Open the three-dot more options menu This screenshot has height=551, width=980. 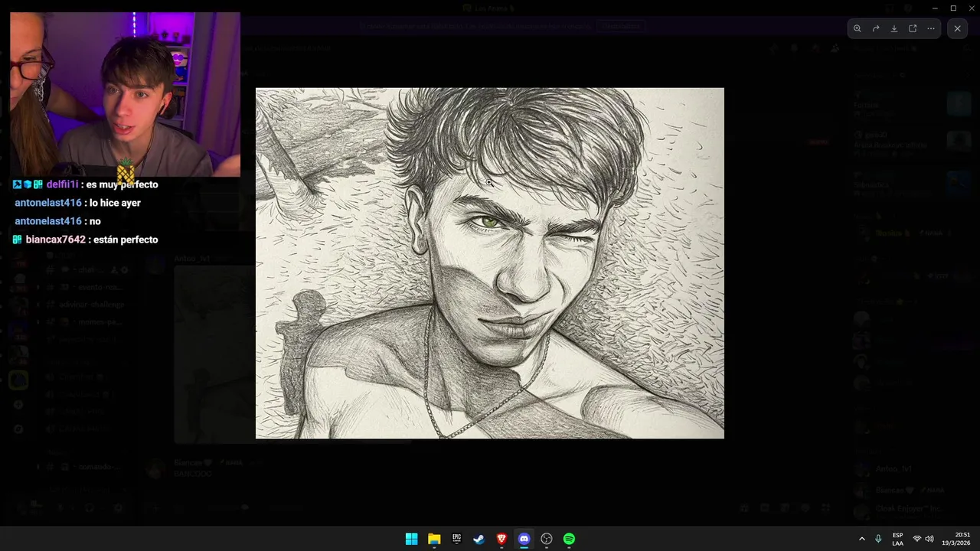(931, 28)
